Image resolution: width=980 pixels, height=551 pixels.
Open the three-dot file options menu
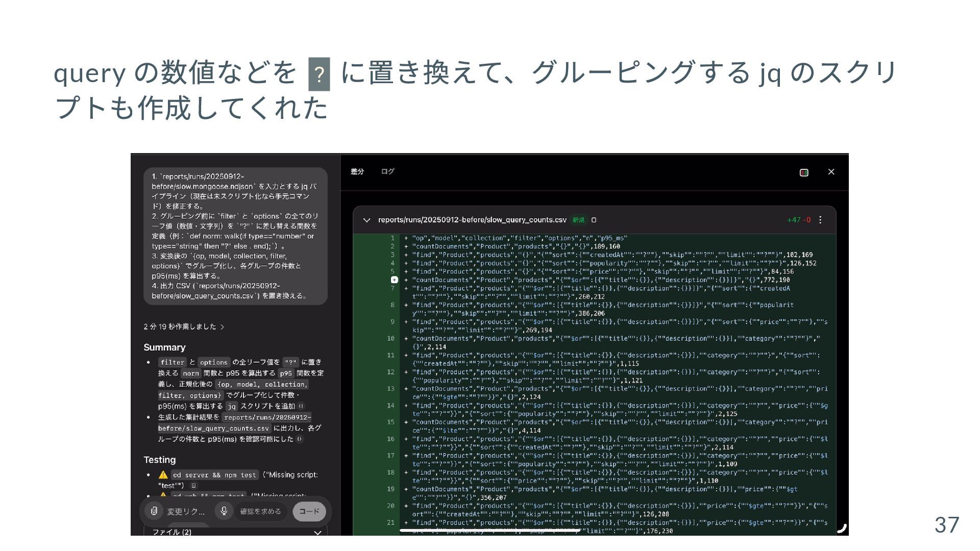pos(820,220)
